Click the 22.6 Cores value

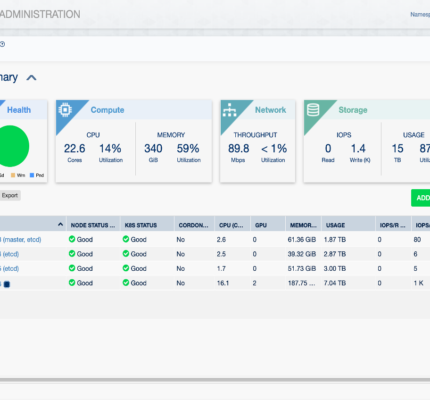[75, 149]
